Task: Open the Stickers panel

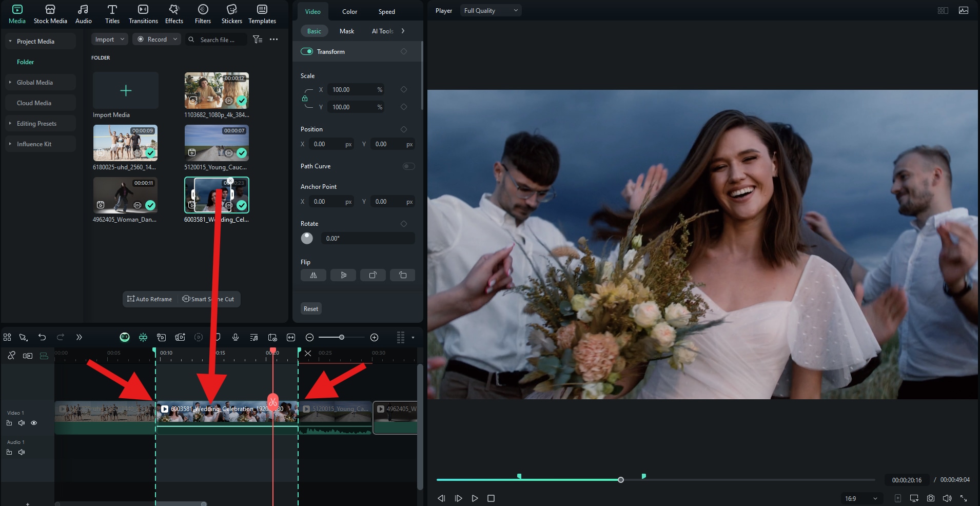Action: [x=231, y=14]
